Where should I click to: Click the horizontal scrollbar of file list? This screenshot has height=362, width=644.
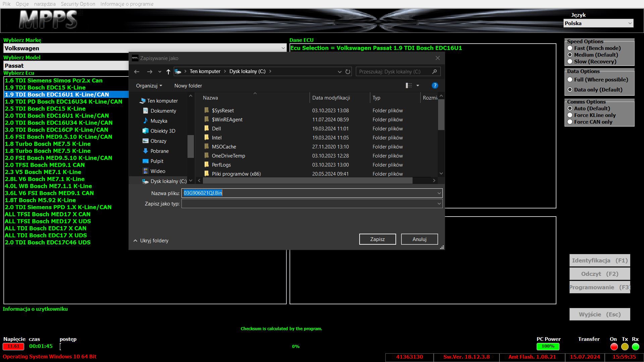pyautogui.click(x=307, y=181)
